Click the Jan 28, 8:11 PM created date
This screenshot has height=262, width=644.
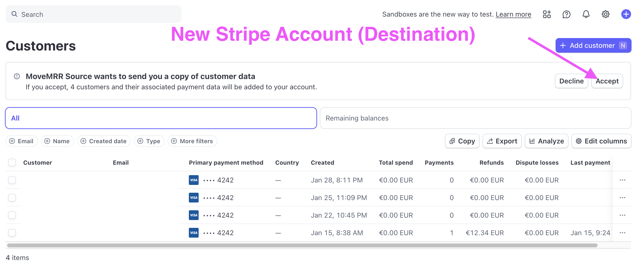tap(337, 180)
